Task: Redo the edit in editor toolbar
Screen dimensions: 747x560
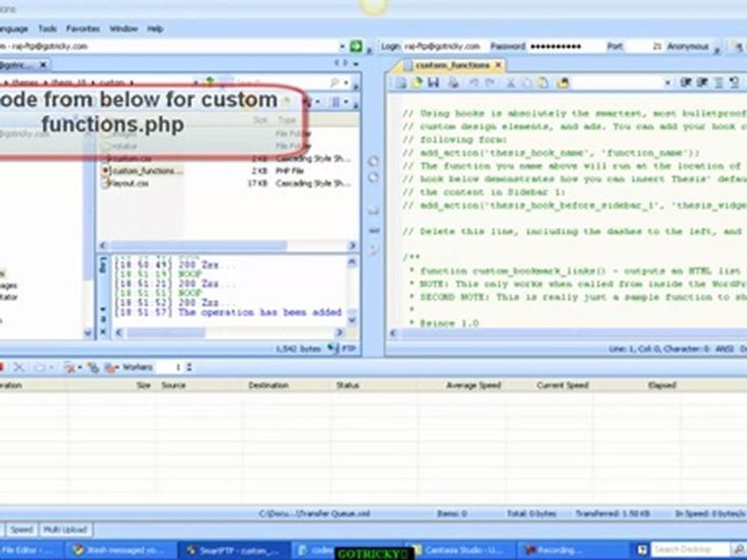Action: [x=489, y=83]
